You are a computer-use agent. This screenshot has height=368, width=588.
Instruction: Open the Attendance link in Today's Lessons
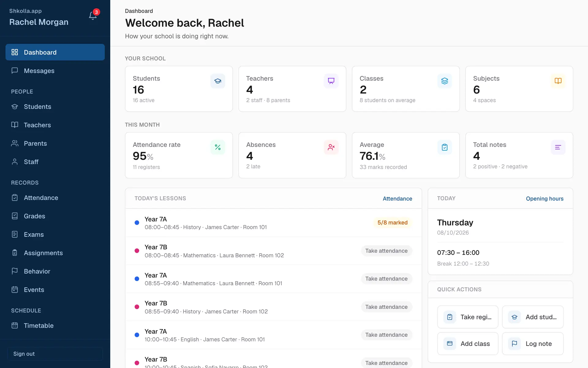[397, 198]
